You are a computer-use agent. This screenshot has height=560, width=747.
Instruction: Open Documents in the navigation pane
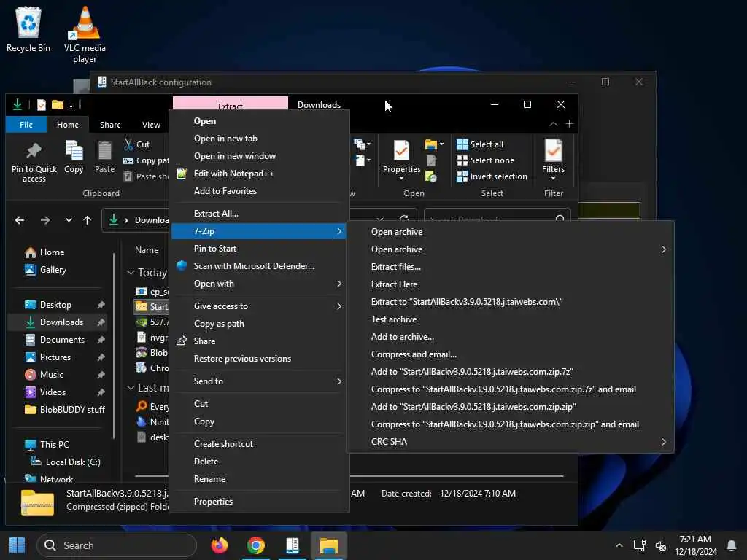[57, 340]
